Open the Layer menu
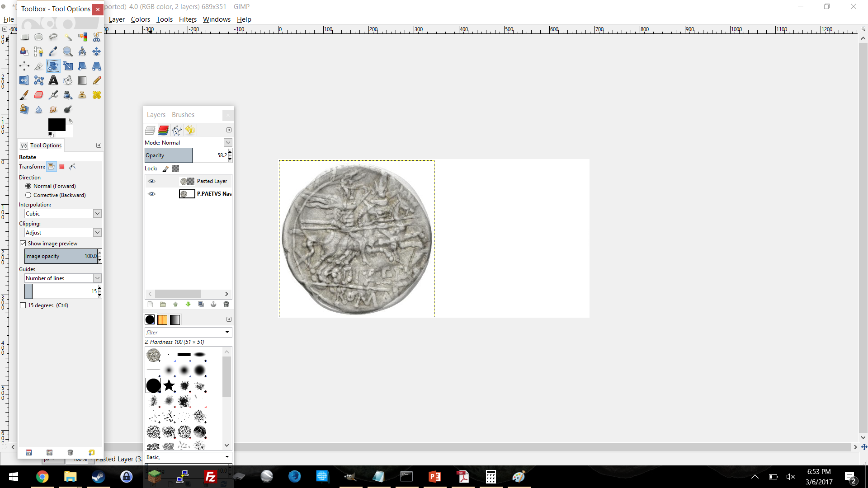This screenshot has width=868, height=488. click(117, 19)
